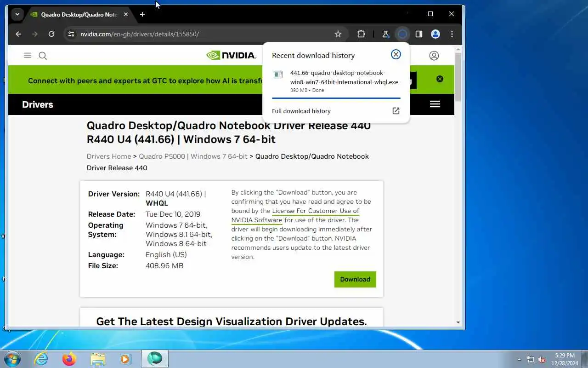The image size is (588, 368).
Task: Click the browser back arrow
Action: click(18, 34)
